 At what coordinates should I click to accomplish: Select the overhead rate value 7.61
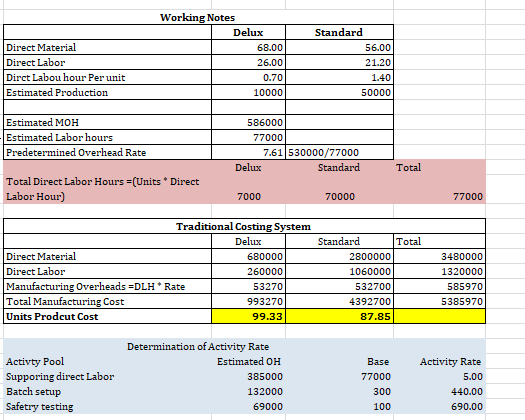(x=273, y=153)
